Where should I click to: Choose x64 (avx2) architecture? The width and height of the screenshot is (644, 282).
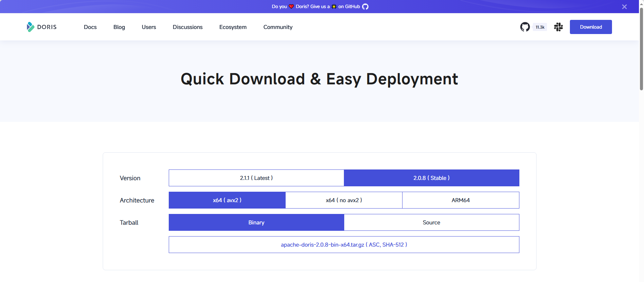(227, 200)
